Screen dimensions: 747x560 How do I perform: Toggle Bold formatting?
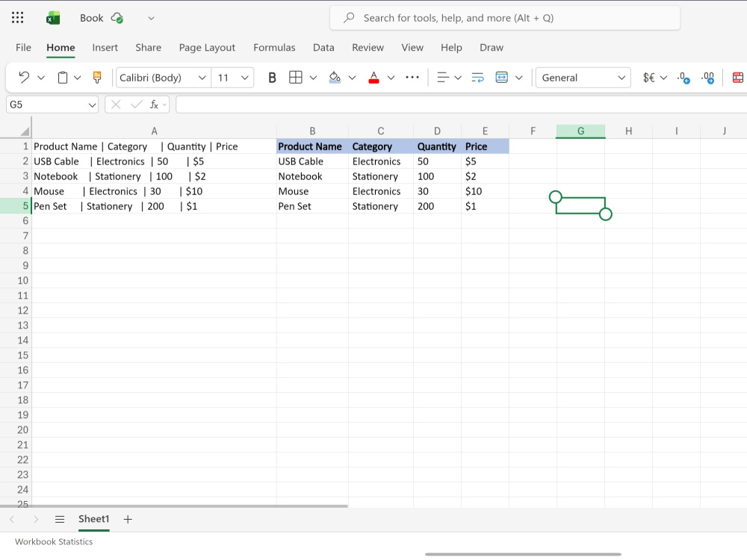272,78
